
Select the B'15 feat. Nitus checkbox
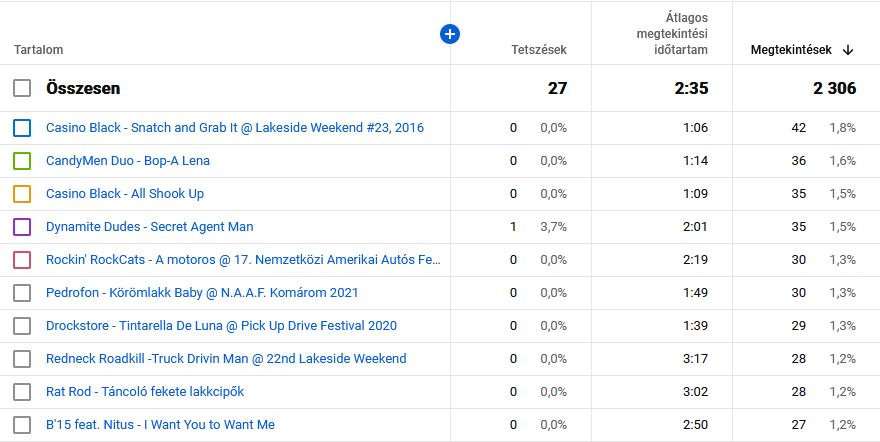(x=22, y=425)
